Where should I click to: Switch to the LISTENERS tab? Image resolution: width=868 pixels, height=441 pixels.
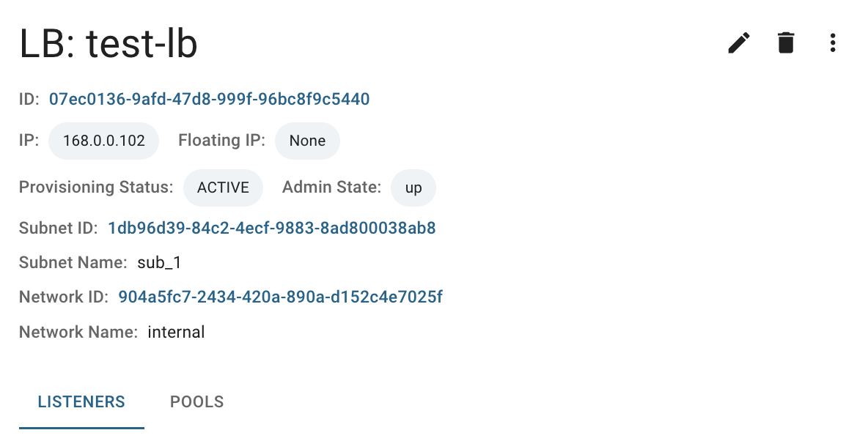click(x=81, y=401)
